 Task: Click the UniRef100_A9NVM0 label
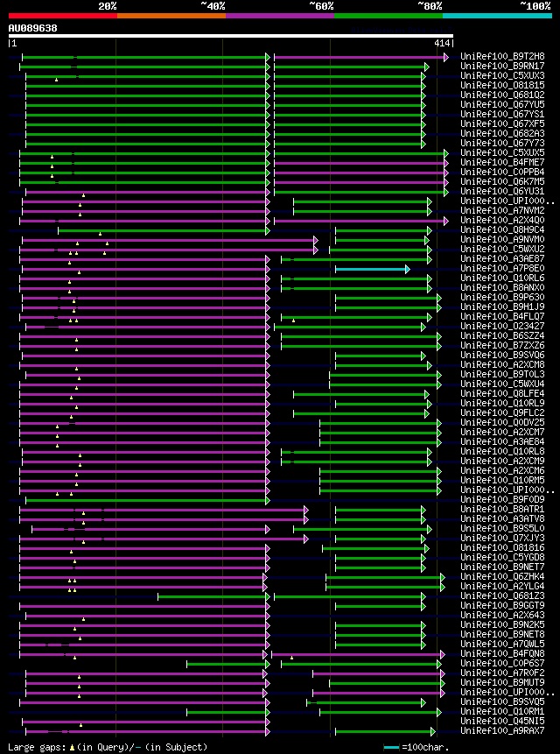[x=502, y=239]
